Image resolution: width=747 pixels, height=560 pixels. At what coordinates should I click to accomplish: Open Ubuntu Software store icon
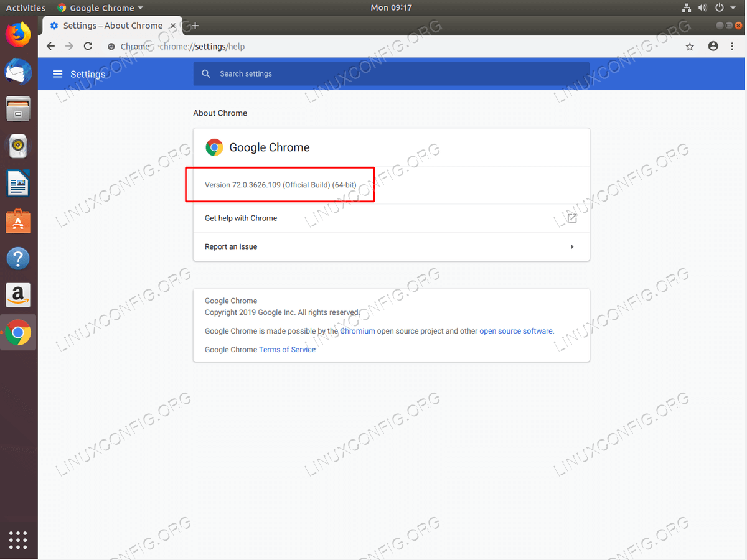click(x=18, y=221)
